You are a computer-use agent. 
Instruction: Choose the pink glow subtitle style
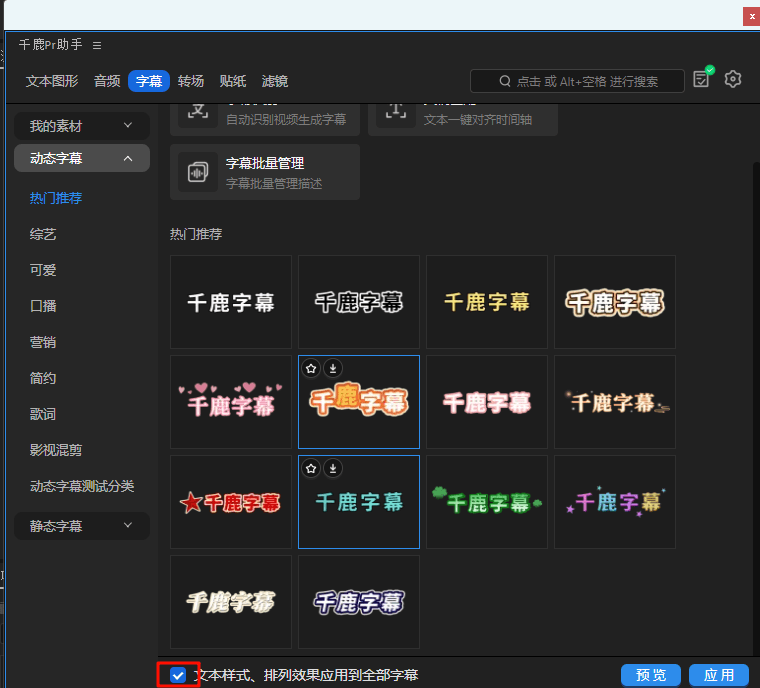(x=487, y=402)
